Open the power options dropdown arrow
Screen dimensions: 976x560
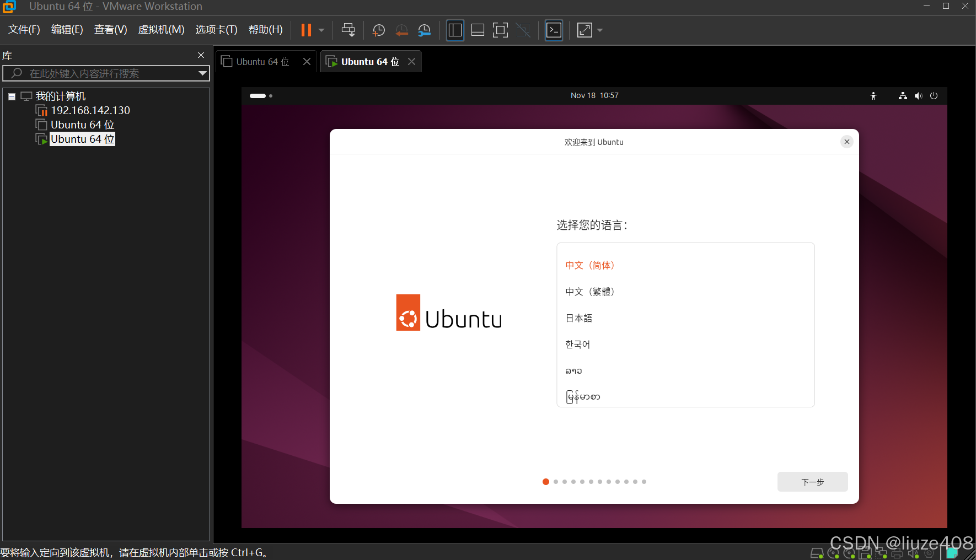click(321, 30)
